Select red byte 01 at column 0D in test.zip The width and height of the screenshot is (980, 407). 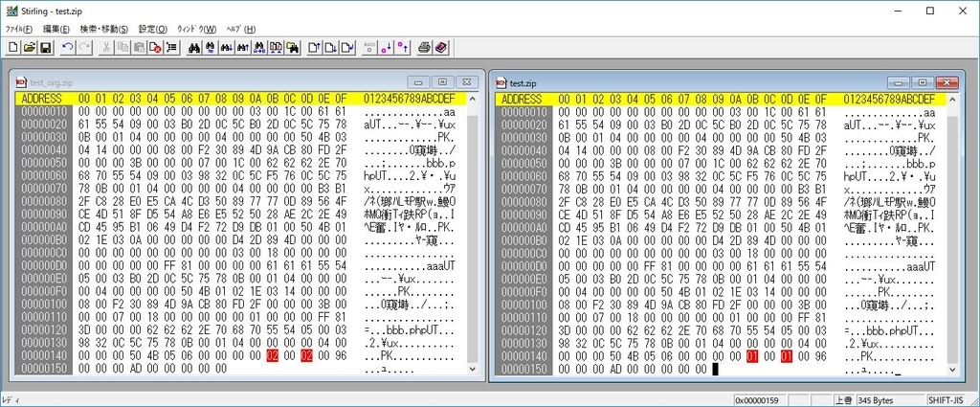coord(788,355)
